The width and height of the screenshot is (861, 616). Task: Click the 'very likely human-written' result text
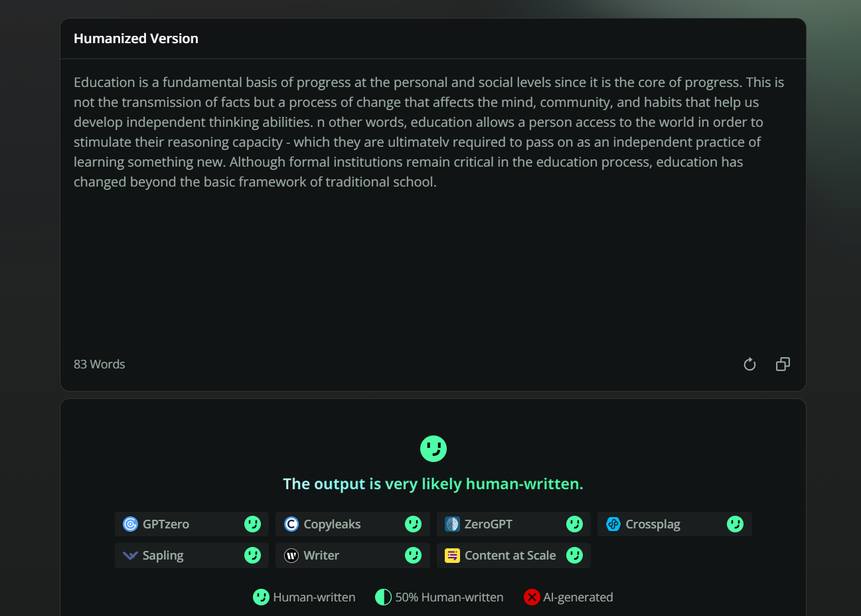coord(433,484)
